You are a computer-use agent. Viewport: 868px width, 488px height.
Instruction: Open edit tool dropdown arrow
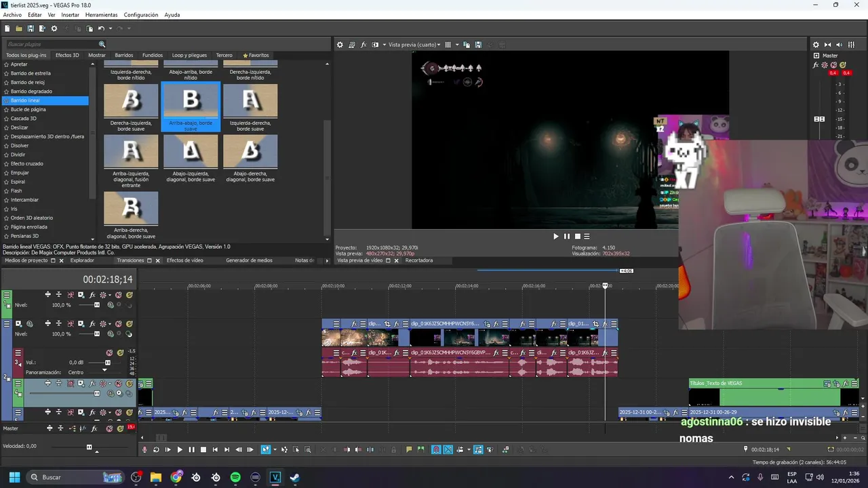click(275, 449)
